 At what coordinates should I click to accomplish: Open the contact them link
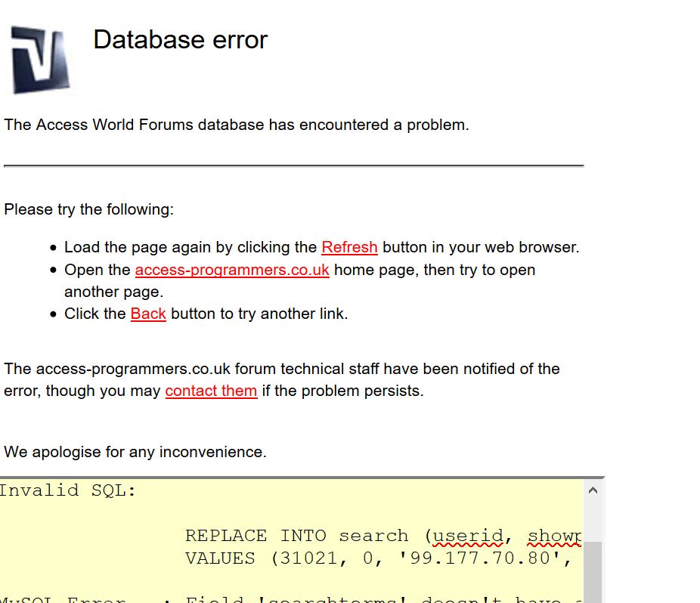tap(211, 391)
